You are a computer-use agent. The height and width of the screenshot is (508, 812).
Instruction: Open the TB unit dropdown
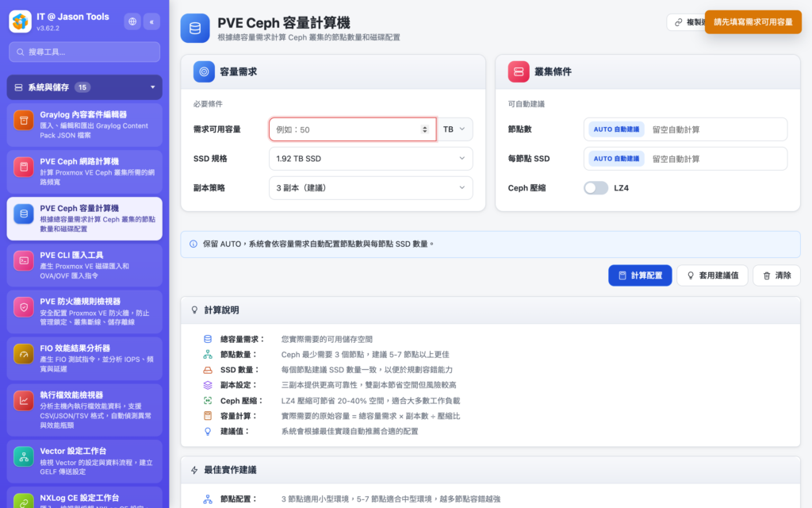pos(455,129)
